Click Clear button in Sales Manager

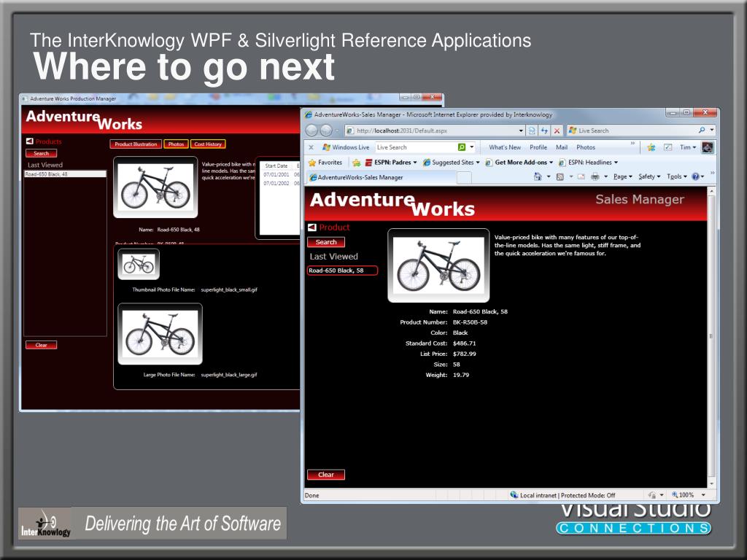click(326, 474)
